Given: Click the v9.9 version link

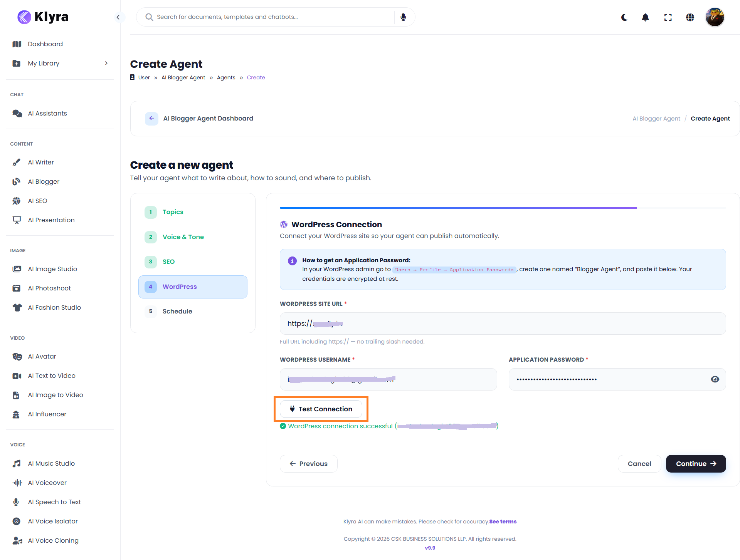Looking at the screenshot, I should point(430,548).
